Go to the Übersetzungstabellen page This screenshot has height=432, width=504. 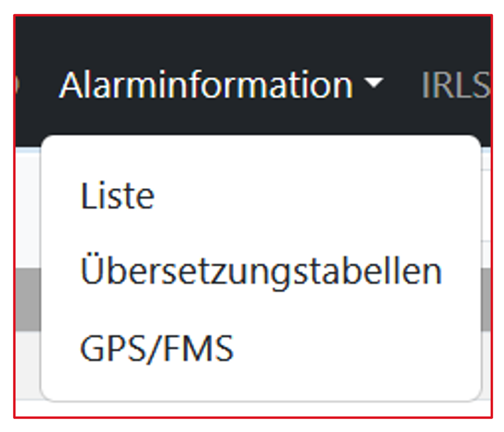pyautogui.click(x=261, y=272)
